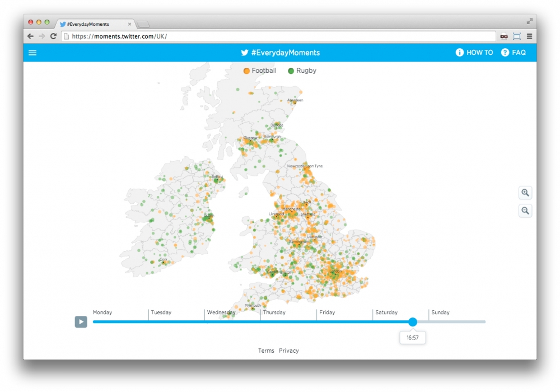This screenshot has height=392, width=560.
Task: Click the Dundee label on the map
Action: (277, 125)
